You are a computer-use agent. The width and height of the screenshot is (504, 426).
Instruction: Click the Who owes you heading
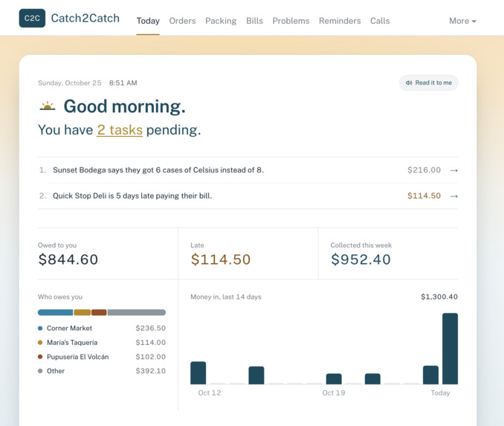pyautogui.click(x=60, y=297)
